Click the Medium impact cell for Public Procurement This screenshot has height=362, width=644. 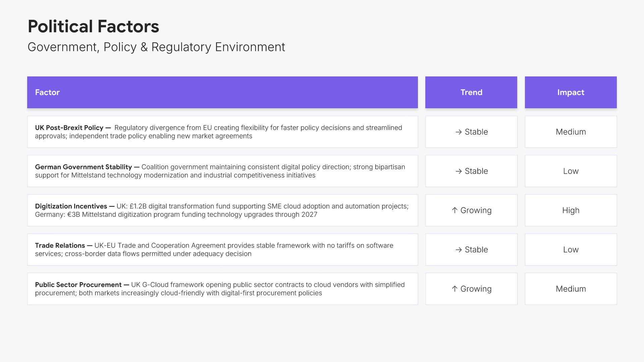571,289
